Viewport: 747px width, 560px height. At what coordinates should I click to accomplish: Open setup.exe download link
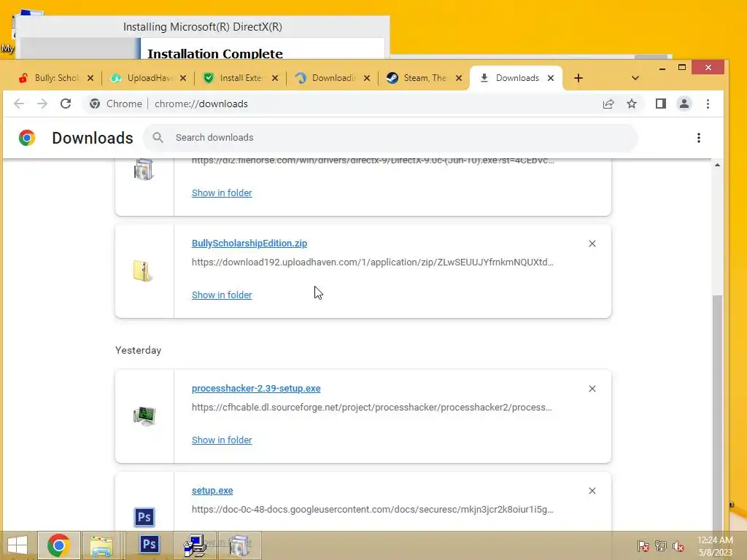click(212, 491)
